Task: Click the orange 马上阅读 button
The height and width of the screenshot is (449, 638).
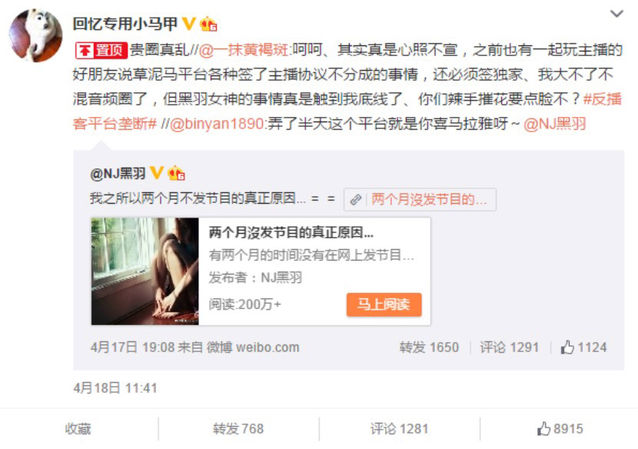Action: [384, 304]
